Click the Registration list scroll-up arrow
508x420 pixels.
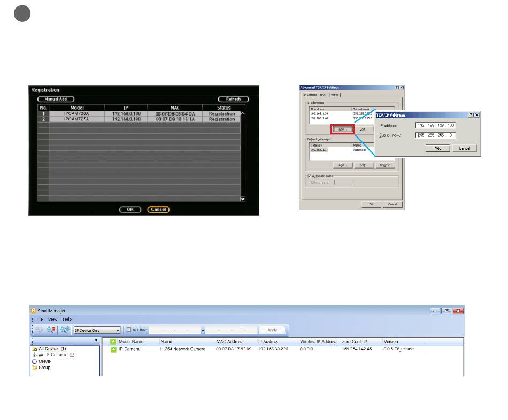[x=243, y=114]
